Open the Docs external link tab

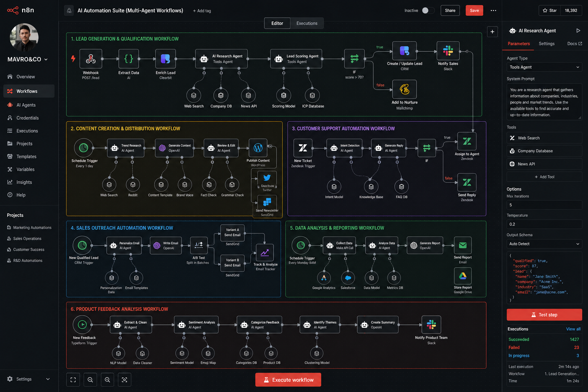pos(575,44)
